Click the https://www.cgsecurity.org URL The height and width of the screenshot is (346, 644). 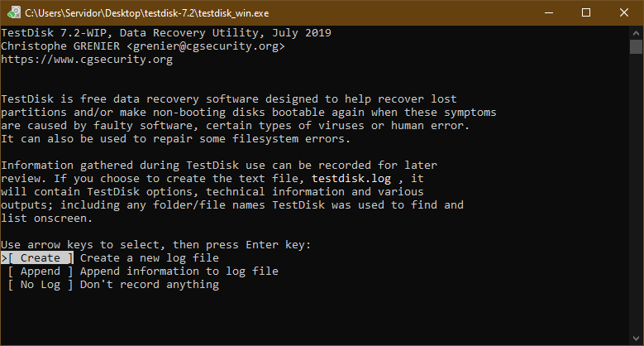coord(87,60)
